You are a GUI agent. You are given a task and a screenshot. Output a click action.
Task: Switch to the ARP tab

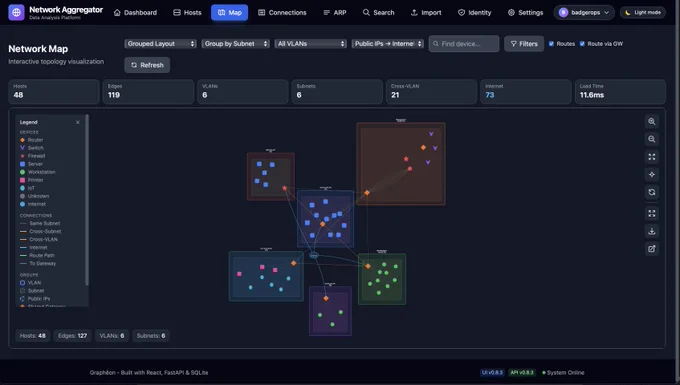(335, 13)
